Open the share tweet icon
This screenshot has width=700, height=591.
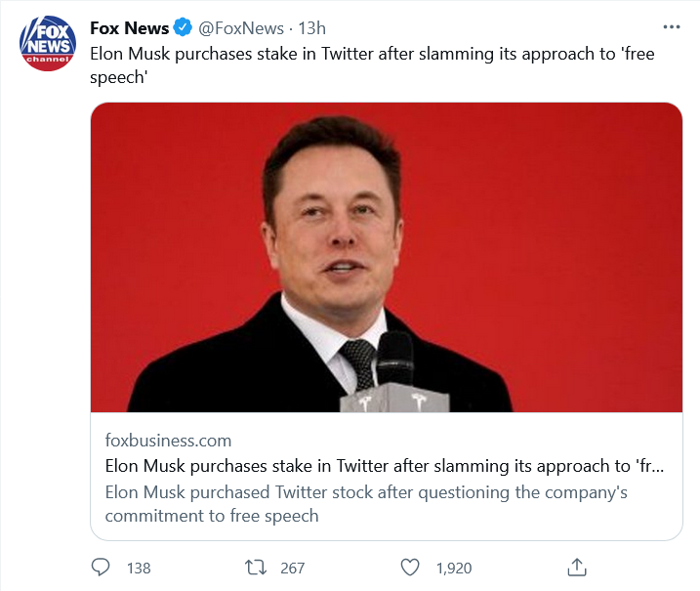pos(576,567)
